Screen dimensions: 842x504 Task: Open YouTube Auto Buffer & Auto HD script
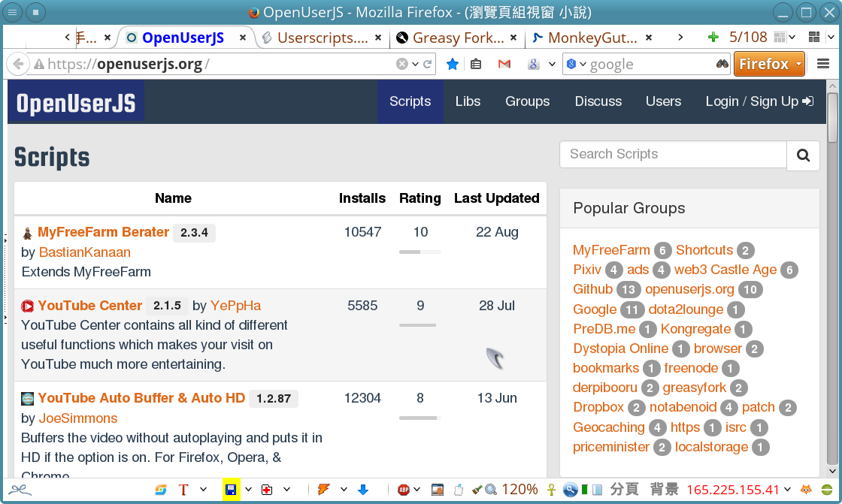coord(141,398)
